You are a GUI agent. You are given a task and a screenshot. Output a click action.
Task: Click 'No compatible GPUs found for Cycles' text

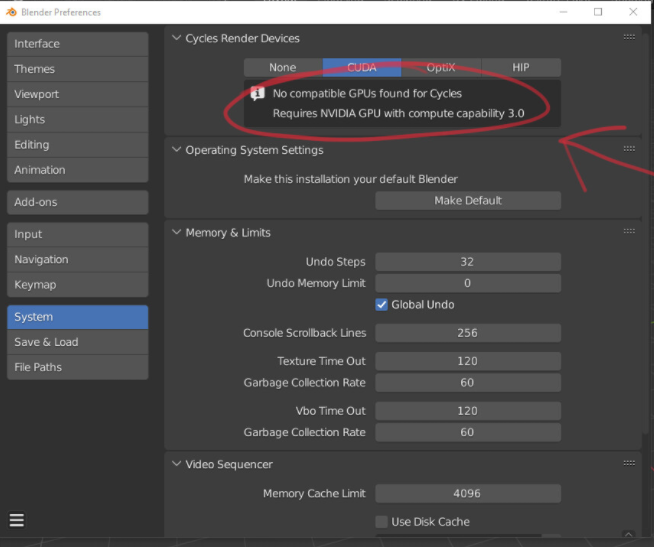[x=367, y=93]
